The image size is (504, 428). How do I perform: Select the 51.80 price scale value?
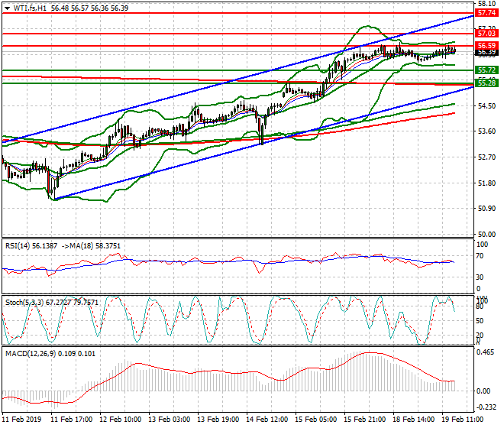(x=486, y=183)
